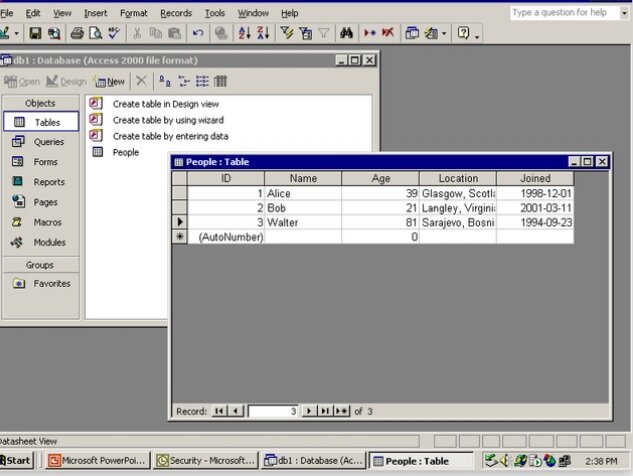Open the Help menu

(289, 13)
